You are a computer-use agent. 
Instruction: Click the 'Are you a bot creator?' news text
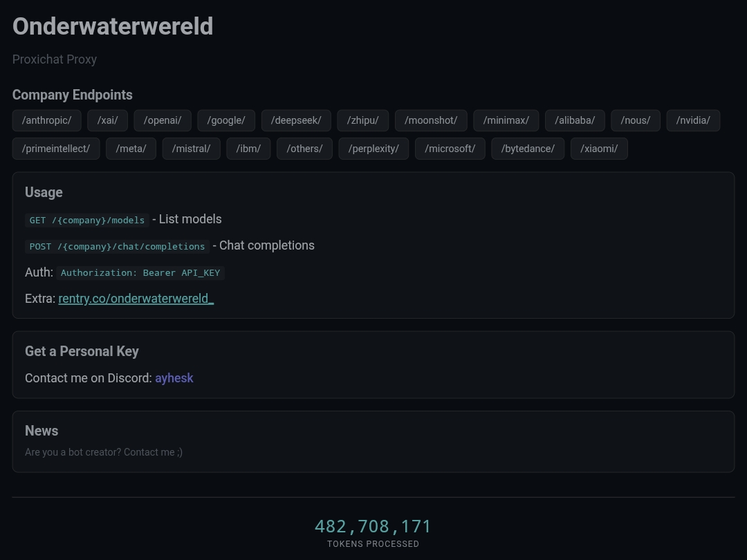click(x=103, y=452)
